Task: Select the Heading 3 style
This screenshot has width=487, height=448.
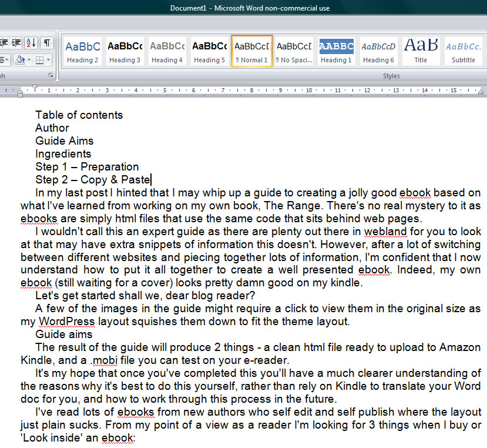Action: click(x=125, y=51)
